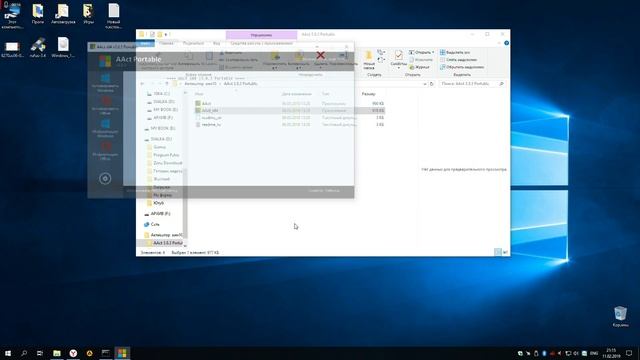Switch to the Вид ribbon tab
Image resolution: width=640 pixels, height=360 pixels.
[x=216, y=43]
